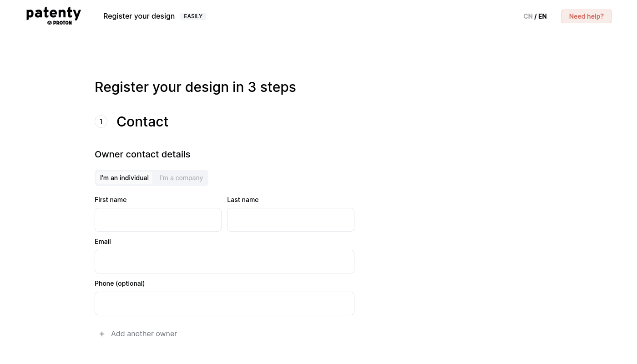The image size is (637, 364).
Task: Focus the First name input field
Action: tap(158, 220)
